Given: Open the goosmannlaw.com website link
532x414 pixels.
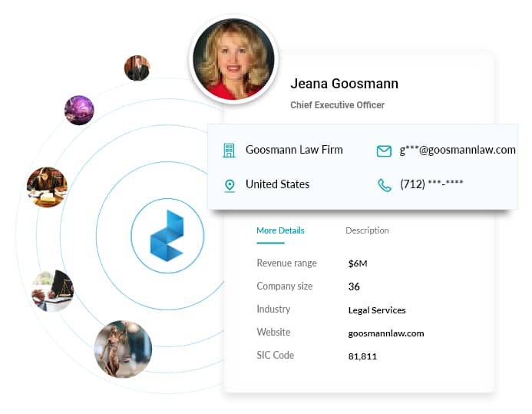Looking at the screenshot, I should (386, 333).
